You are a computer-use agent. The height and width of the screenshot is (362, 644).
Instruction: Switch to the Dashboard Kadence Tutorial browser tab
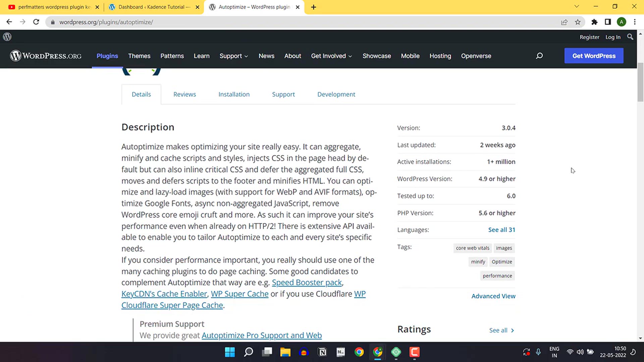(x=154, y=7)
